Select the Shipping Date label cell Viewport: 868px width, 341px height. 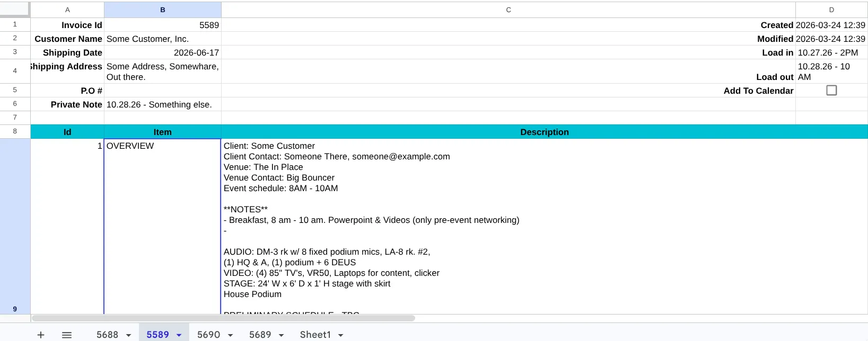pos(67,52)
